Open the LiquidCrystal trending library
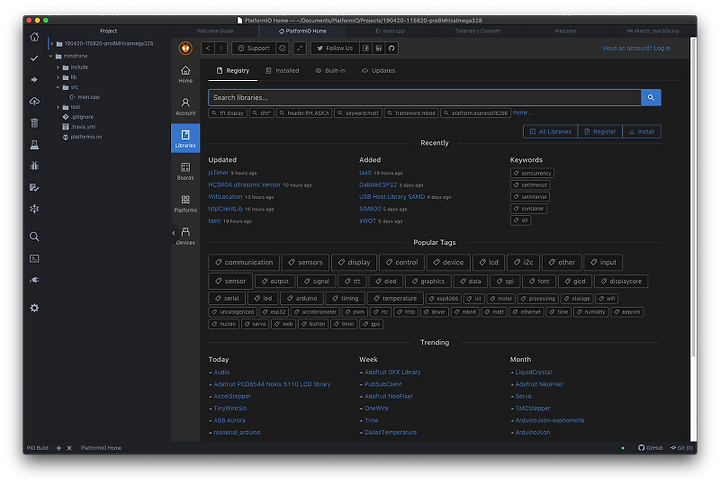 (534, 372)
